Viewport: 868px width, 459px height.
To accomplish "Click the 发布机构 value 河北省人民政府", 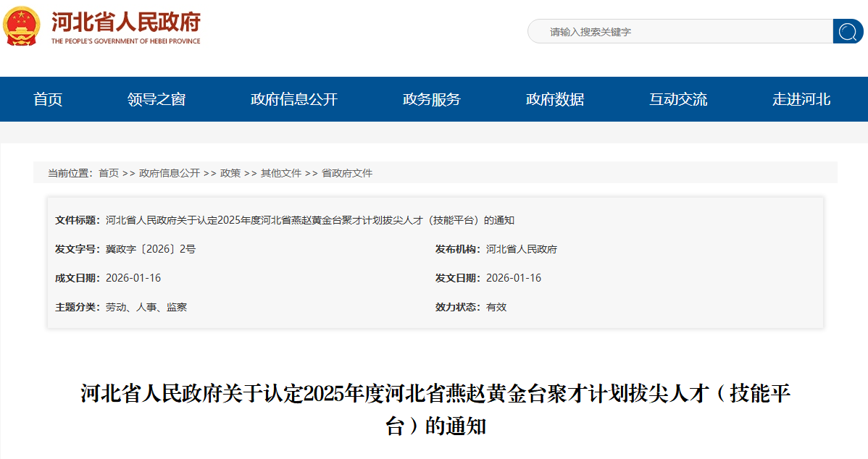I will (x=522, y=249).
